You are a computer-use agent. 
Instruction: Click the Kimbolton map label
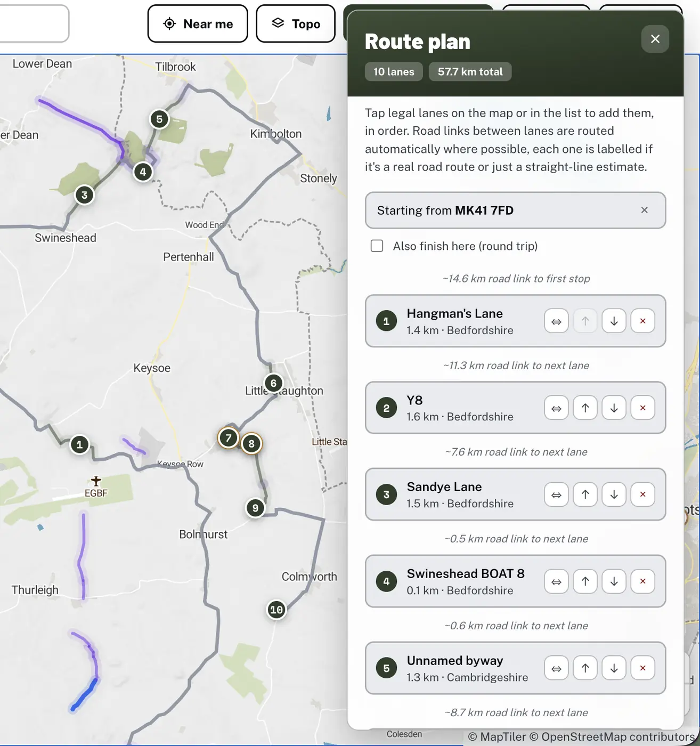click(276, 134)
